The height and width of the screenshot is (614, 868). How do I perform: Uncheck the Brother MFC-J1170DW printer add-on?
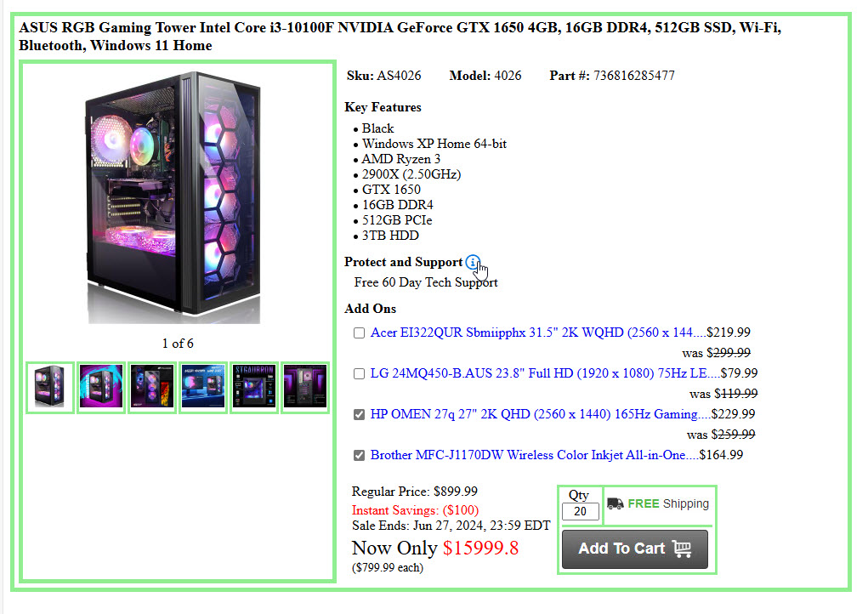tap(360, 455)
